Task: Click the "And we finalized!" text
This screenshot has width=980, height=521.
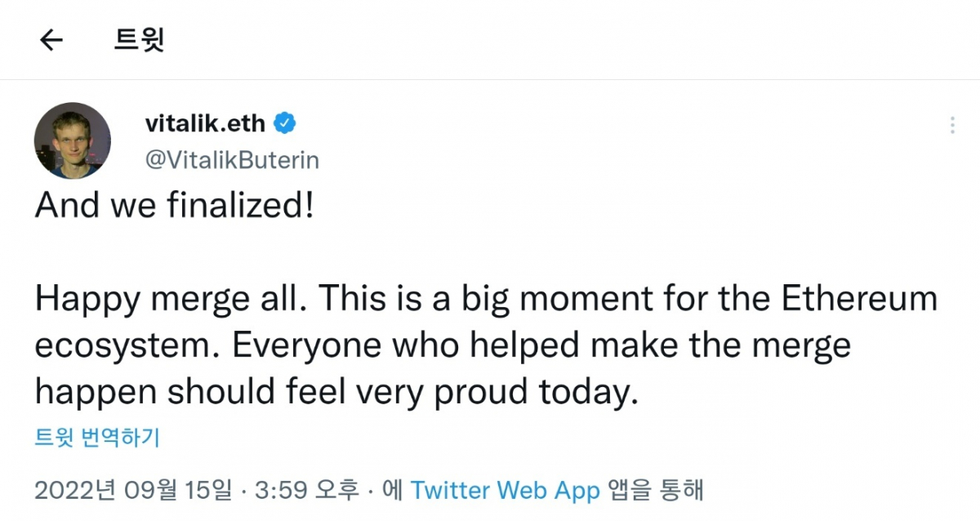Action: [x=174, y=207]
